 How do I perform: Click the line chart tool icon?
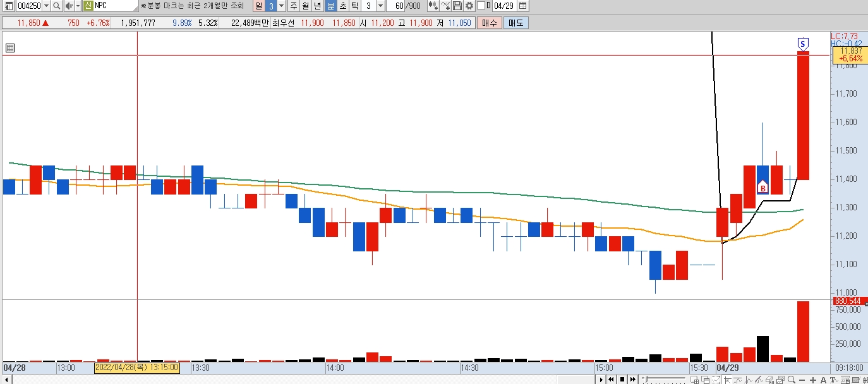[446, 6]
